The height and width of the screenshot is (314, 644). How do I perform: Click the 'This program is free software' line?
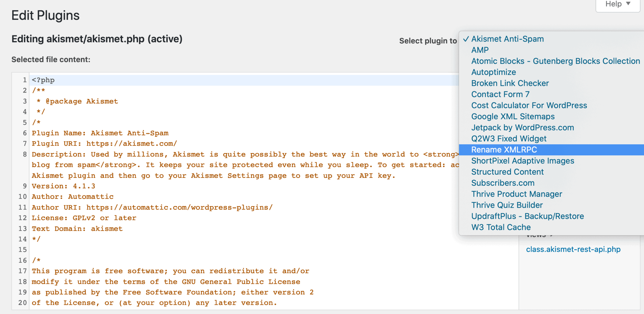tap(170, 271)
